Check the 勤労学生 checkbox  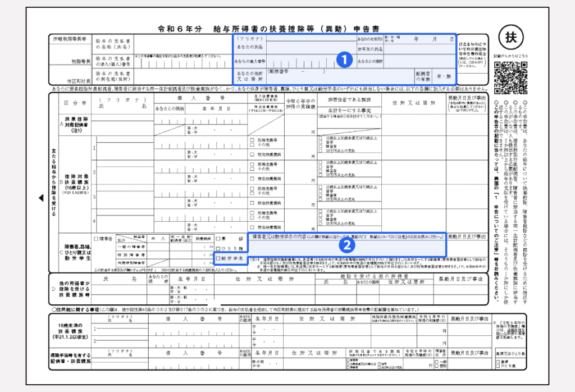218,258
